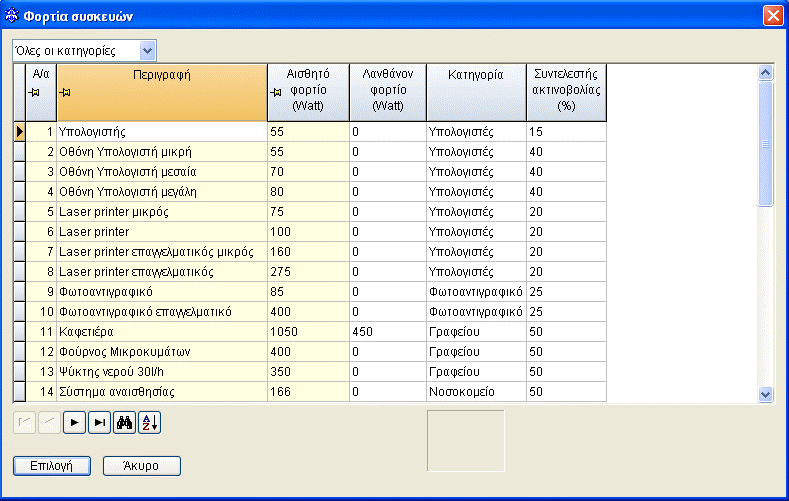Close the Φορτία συσκευών window
Screen dimensions: 789x501
click(x=773, y=16)
